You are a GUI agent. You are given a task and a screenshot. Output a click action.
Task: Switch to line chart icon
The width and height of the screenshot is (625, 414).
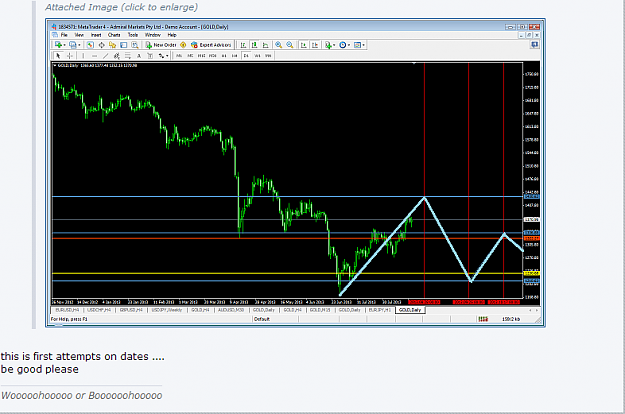[265, 45]
